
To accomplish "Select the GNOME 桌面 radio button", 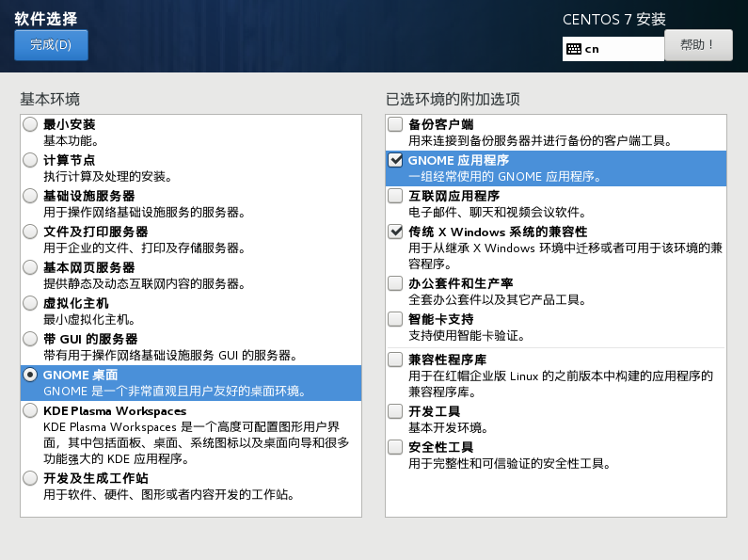I will [30, 375].
